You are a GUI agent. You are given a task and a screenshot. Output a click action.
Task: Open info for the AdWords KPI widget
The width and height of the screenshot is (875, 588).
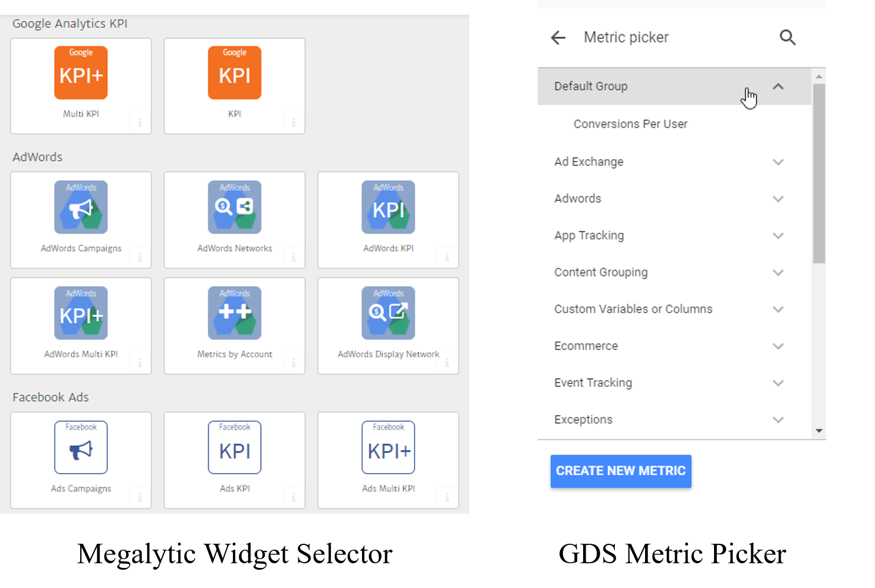point(447,257)
